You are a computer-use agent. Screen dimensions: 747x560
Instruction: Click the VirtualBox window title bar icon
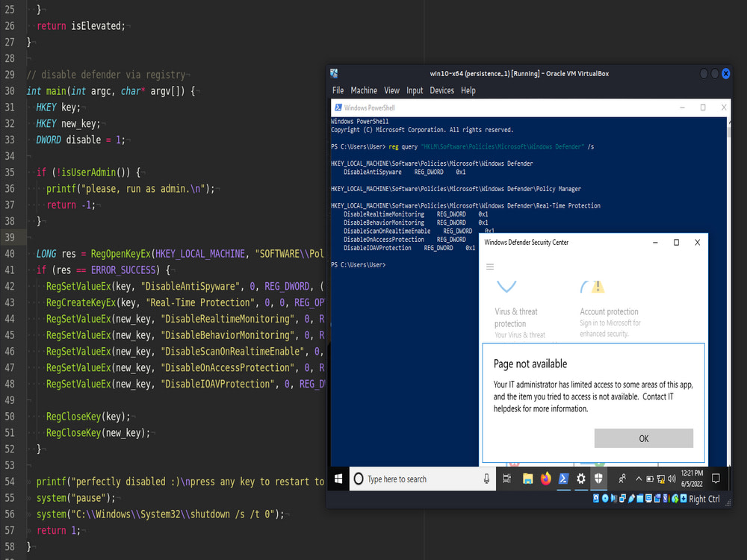tap(334, 73)
